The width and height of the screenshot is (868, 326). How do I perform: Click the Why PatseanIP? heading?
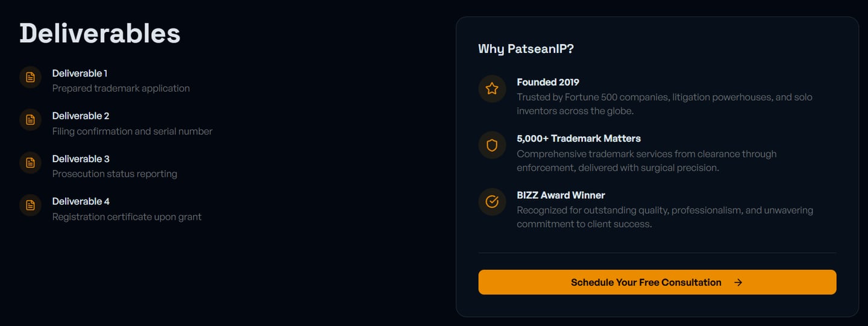click(x=526, y=49)
